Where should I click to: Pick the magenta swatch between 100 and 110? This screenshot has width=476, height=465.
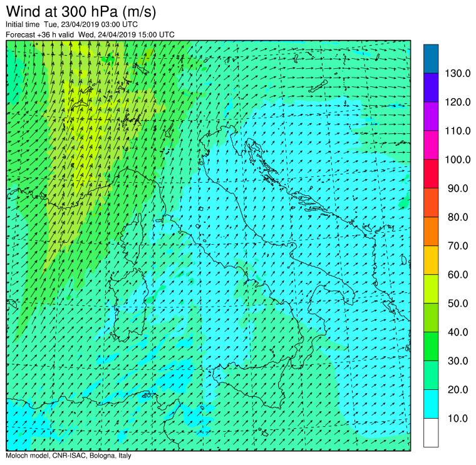(431, 145)
